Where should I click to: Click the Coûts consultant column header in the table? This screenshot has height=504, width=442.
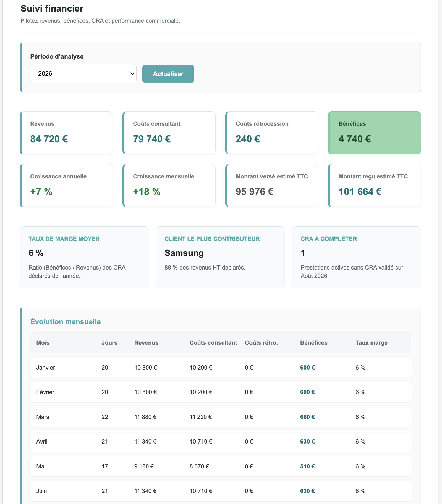(x=213, y=343)
